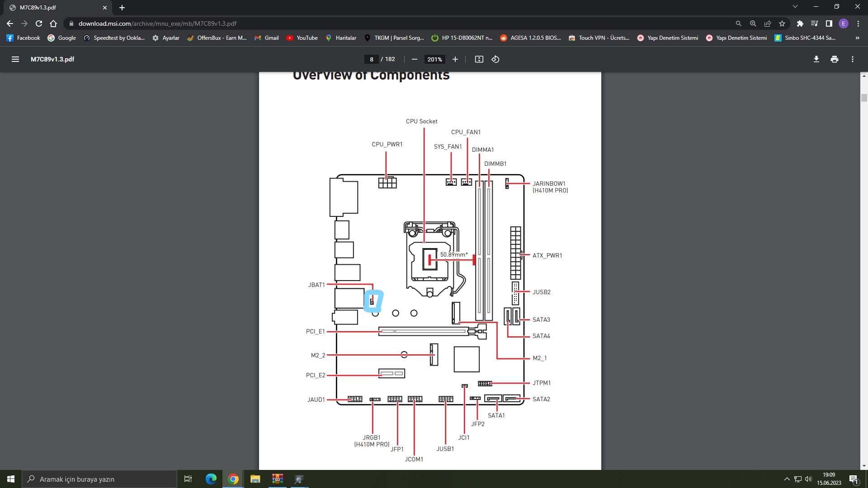Open the volume control in system tray

[x=808, y=479]
